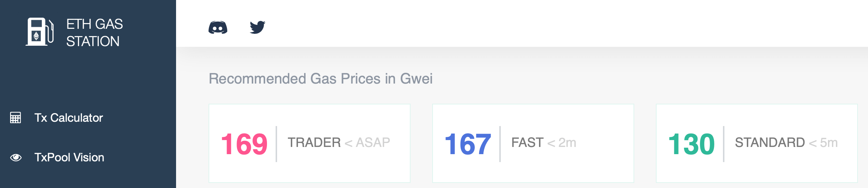
Task: Go to ETH GAS STATION home text
Action: click(x=95, y=33)
